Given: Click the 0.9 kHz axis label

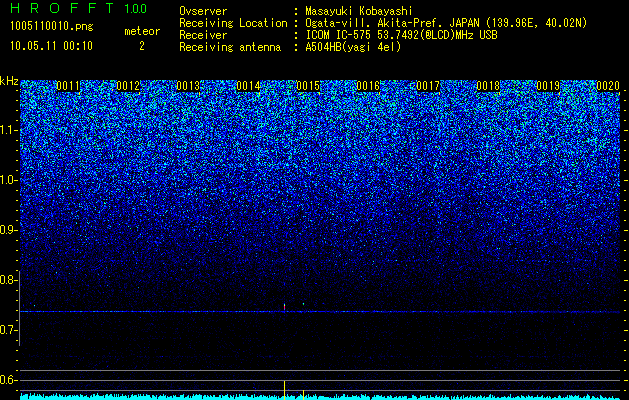Looking at the screenshot, I should tap(9, 230).
